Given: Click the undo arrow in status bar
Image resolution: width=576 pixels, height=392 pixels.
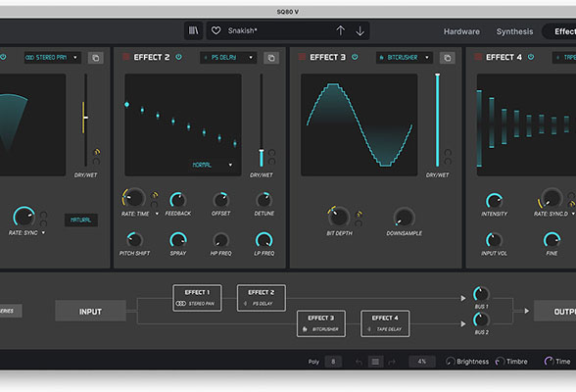Looking at the screenshot, I should click(x=359, y=362).
